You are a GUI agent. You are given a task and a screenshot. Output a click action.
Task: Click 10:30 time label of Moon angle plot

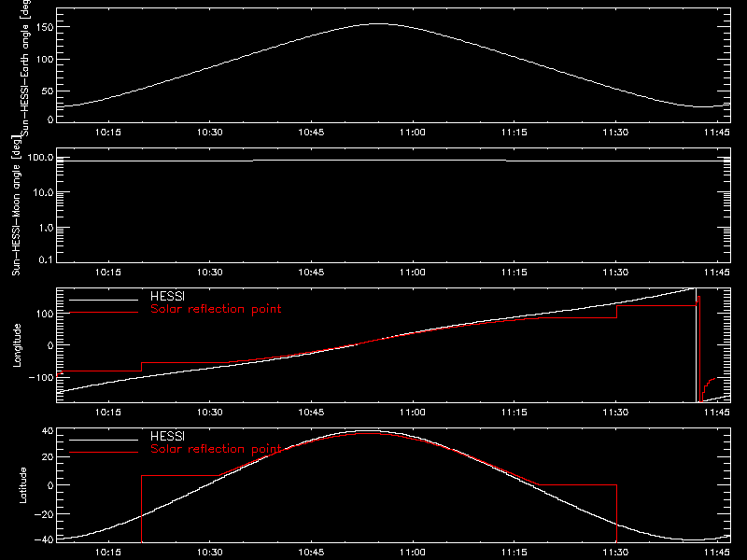[209, 272]
